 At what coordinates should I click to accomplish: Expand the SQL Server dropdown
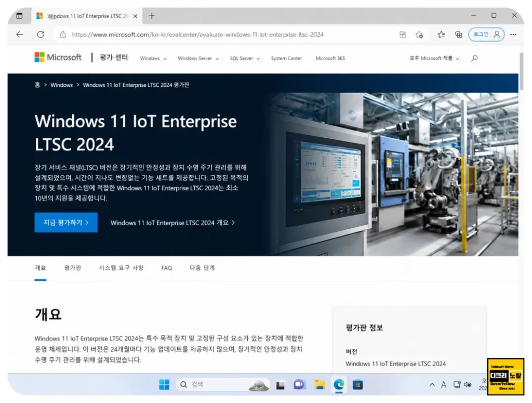[245, 58]
